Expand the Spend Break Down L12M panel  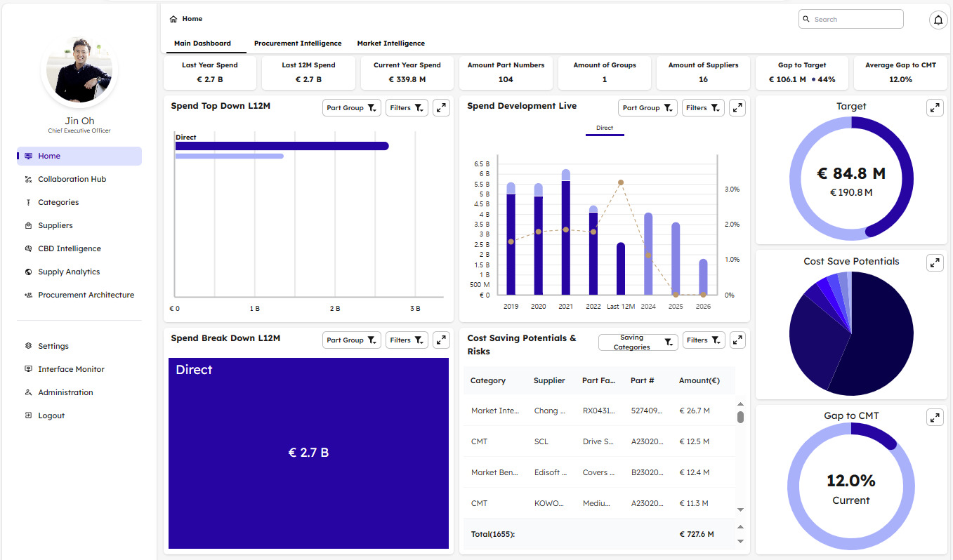pos(441,340)
